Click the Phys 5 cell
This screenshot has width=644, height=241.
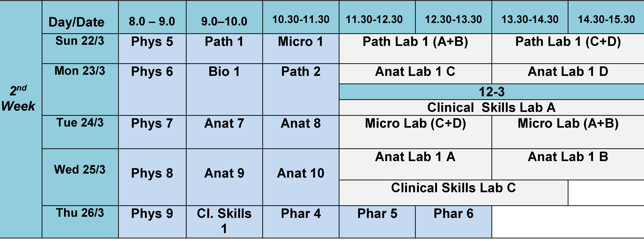pyautogui.click(x=152, y=42)
